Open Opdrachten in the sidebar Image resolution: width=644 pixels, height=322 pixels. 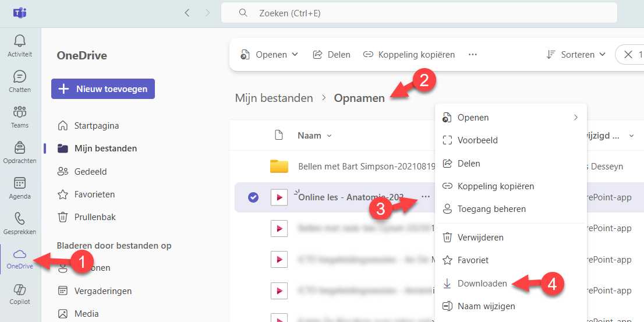coord(20,153)
